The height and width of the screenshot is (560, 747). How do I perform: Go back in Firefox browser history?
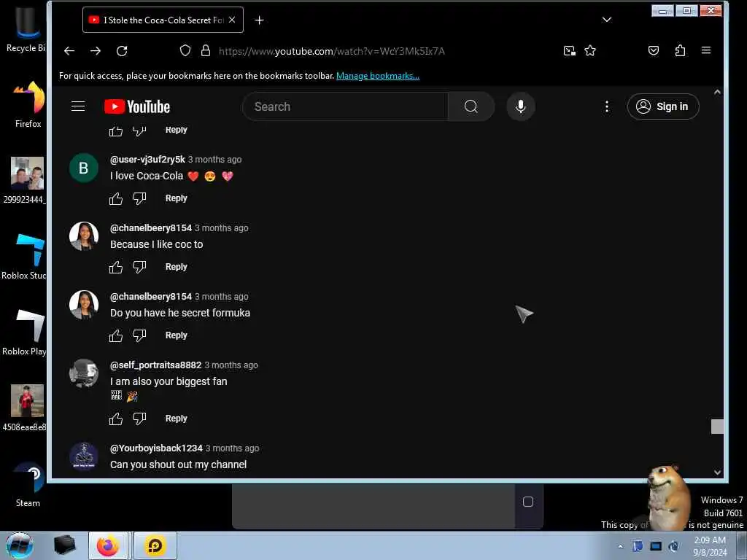[69, 51]
